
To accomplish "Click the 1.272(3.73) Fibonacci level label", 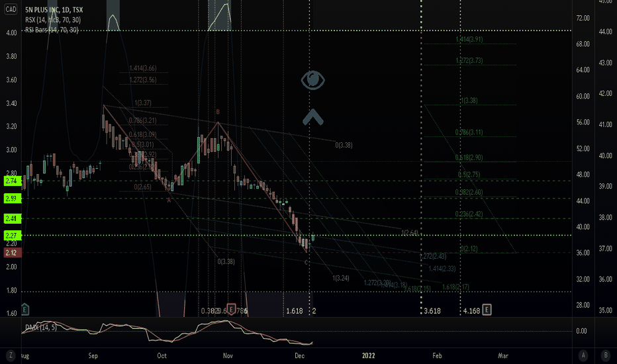I will pos(469,61).
